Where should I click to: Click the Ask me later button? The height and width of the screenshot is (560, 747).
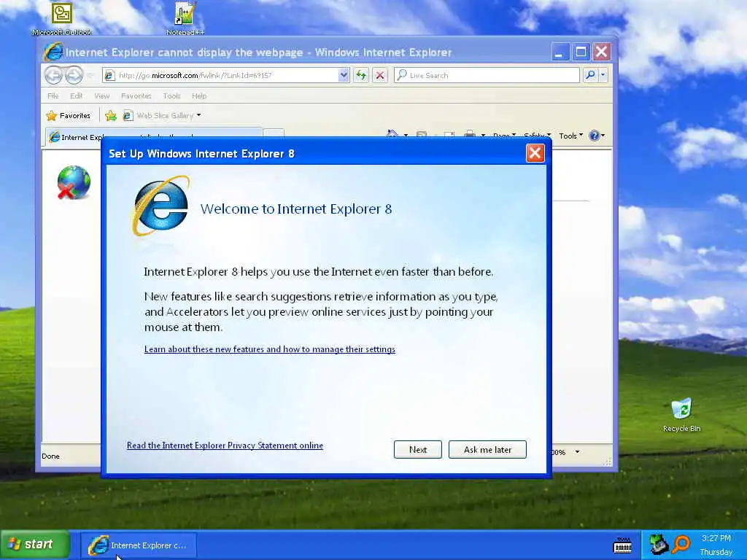pos(487,449)
